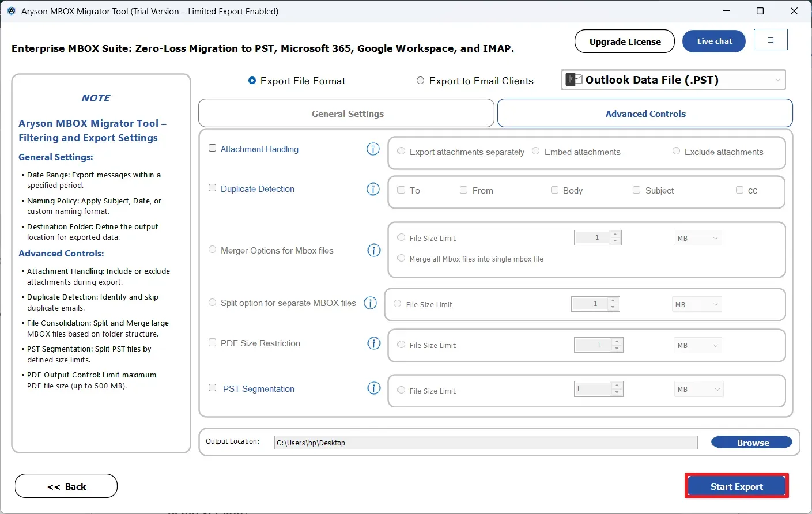Check the To duplicate field checkbox
This screenshot has width=812, height=514.
pos(401,190)
